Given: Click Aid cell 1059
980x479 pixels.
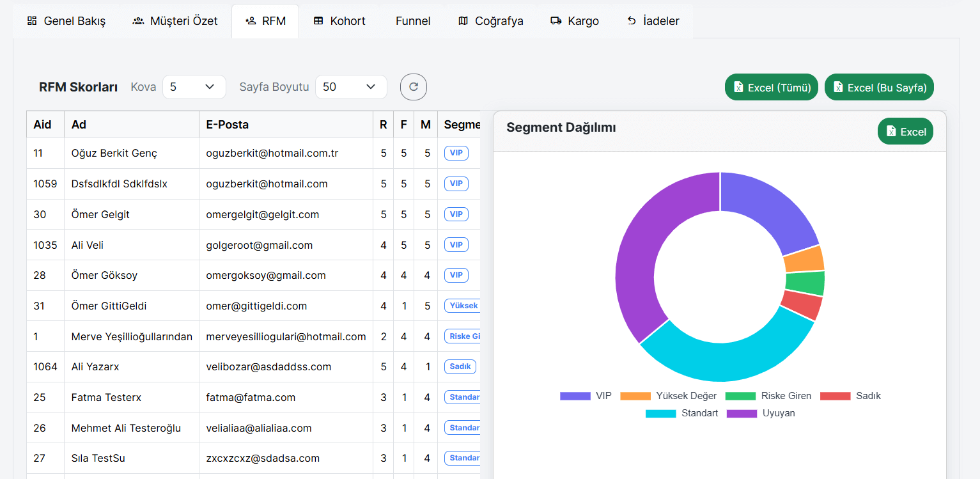Looking at the screenshot, I should click(x=45, y=184).
